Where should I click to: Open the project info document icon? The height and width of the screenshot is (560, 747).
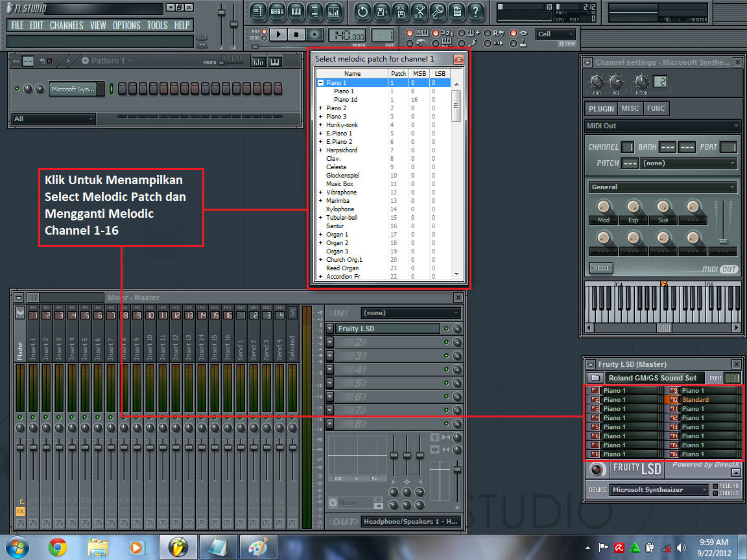[456, 12]
